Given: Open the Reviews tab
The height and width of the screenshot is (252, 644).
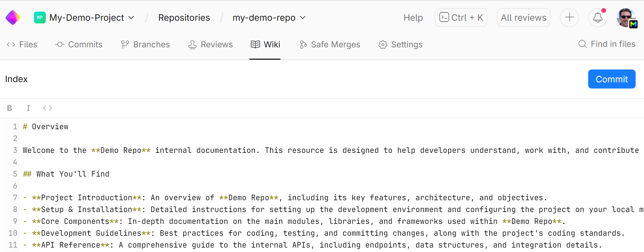Looking at the screenshot, I should pos(211,44).
